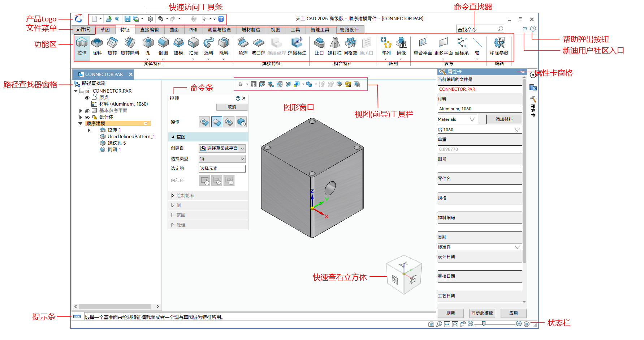Click the help question mark icon
The height and width of the screenshot is (340, 644).
tap(533, 29)
